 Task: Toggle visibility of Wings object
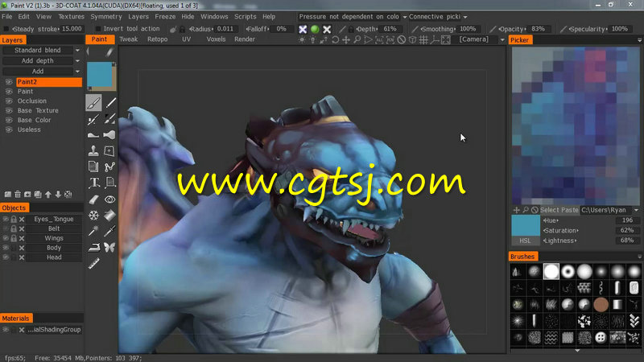(x=6, y=238)
